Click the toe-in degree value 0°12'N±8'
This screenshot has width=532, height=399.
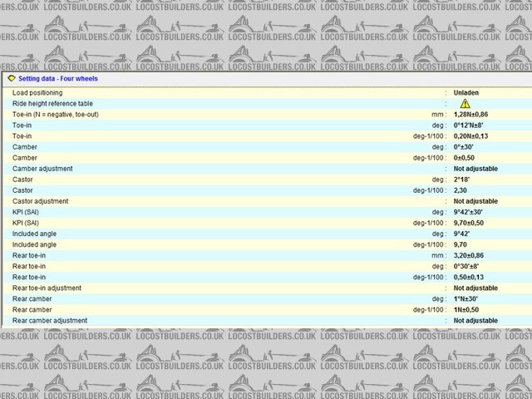pos(472,125)
